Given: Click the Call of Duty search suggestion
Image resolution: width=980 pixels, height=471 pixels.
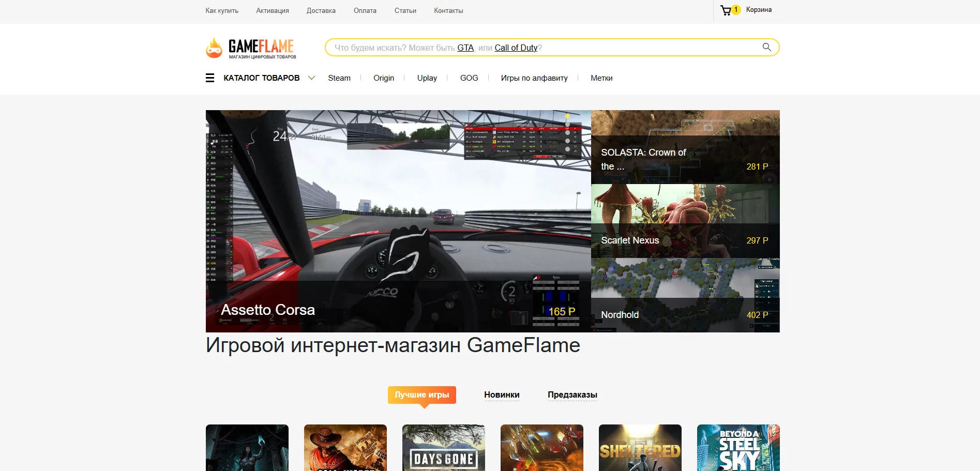Looking at the screenshot, I should tap(516, 48).
